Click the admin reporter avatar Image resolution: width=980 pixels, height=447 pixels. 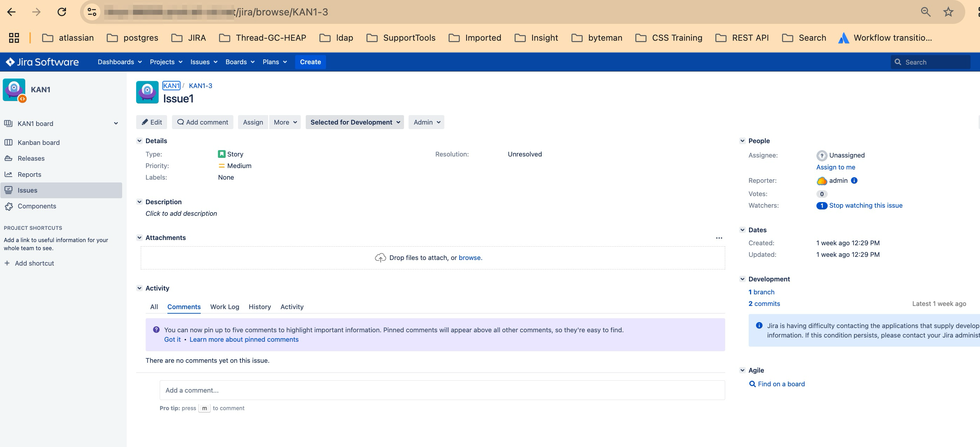coord(821,181)
